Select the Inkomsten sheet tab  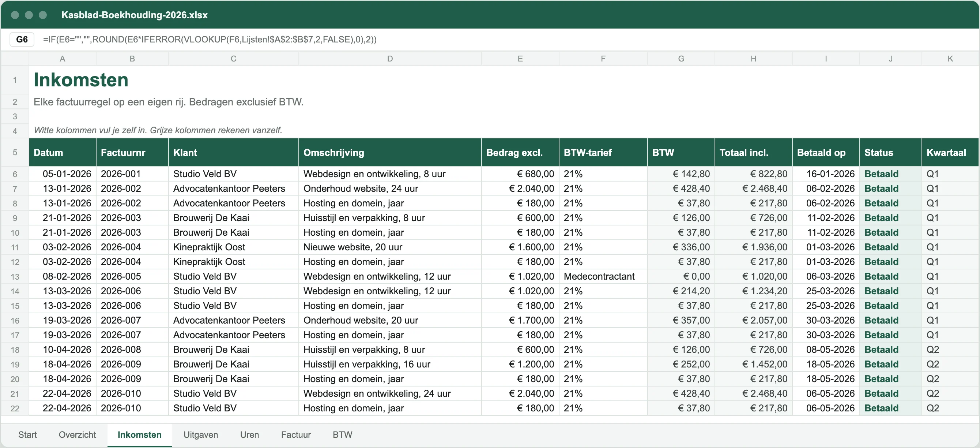[139, 435]
